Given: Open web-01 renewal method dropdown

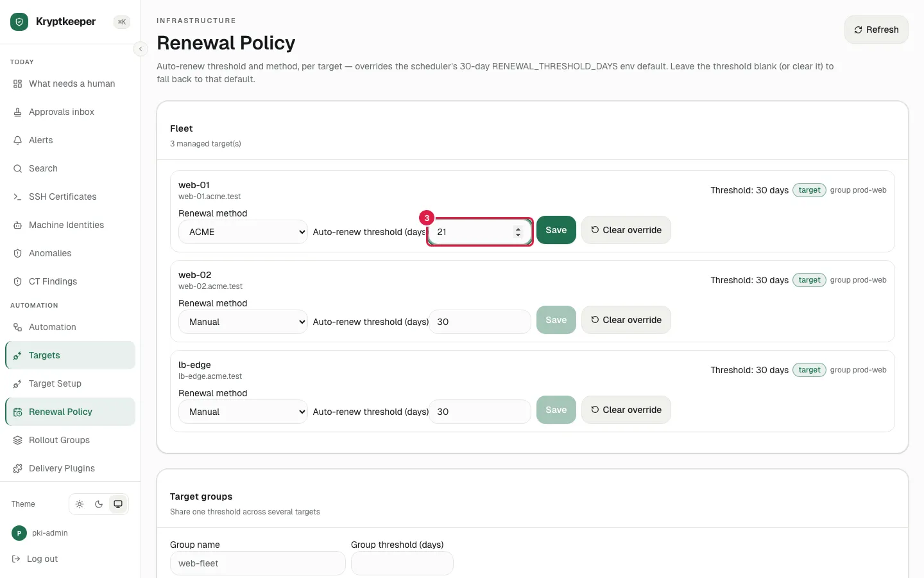Looking at the screenshot, I should [243, 232].
